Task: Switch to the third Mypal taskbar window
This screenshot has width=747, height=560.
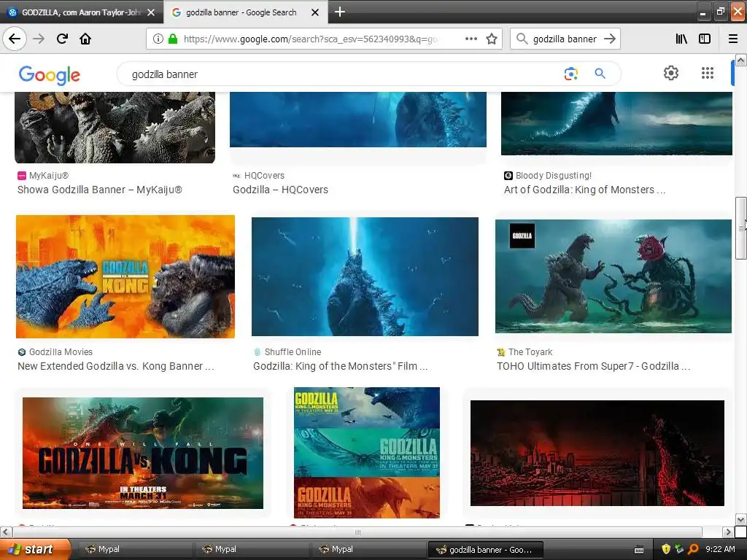Action: click(x=368, y=550)
